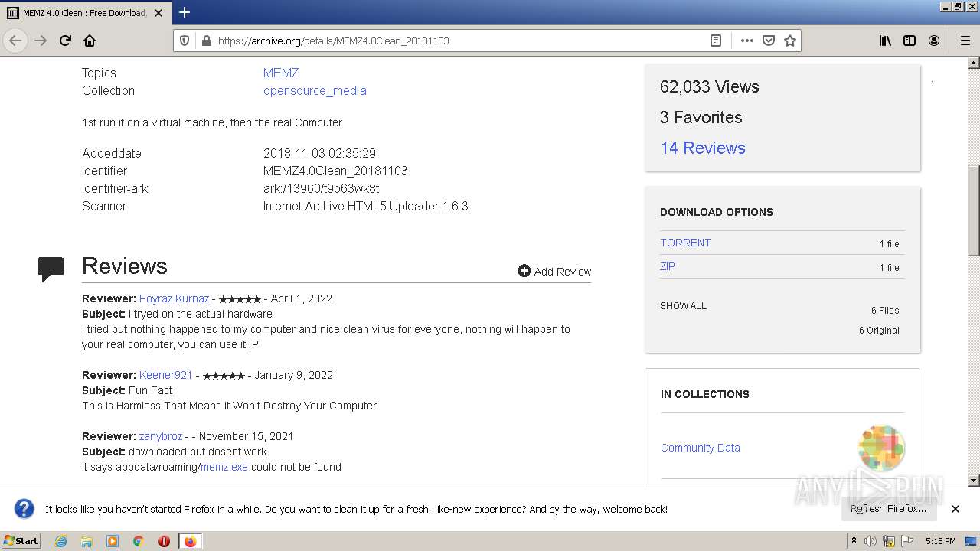Click the Community Data thumbnail image
This screenshot has height=551, width=980.
click(x=881, y=448)
